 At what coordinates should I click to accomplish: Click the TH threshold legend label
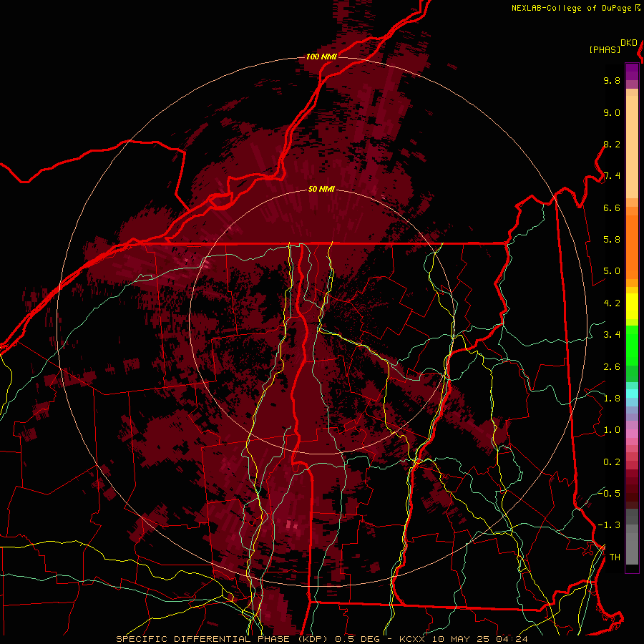pos(615,557)
